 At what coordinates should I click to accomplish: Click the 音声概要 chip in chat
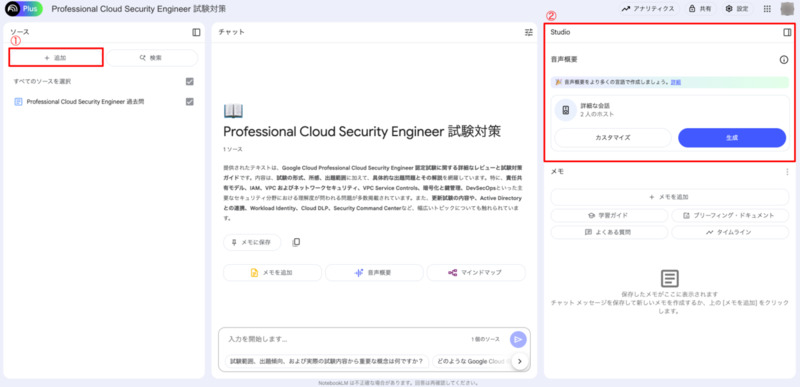click(x=374, y=273)
